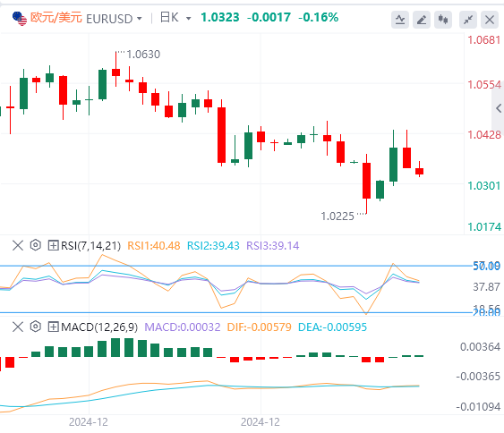This screenshot has height=433, width=504.
Task: Open MACD indicator settings gear
Action: tap(35, 327)
